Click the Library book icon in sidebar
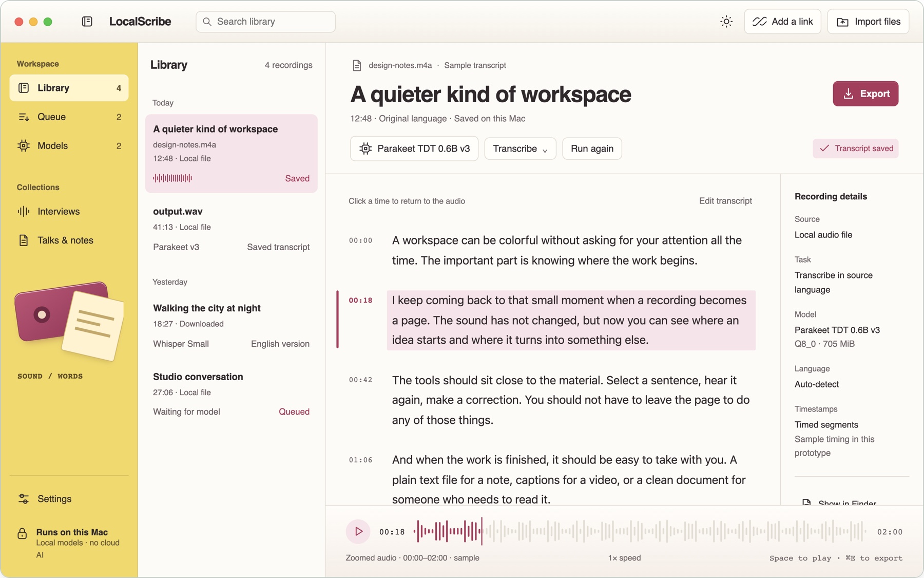Image resolution: width=924 pixels, height=578 pixels. pos(24,88)
